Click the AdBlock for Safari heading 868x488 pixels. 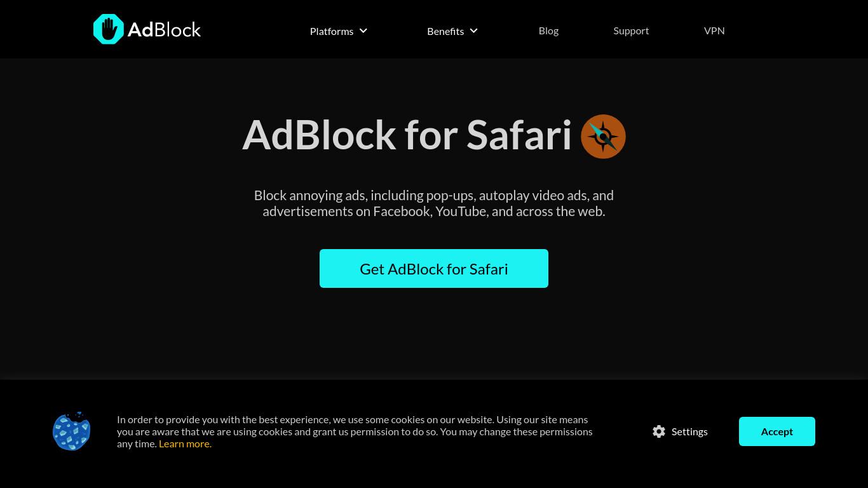pos(407,135)
